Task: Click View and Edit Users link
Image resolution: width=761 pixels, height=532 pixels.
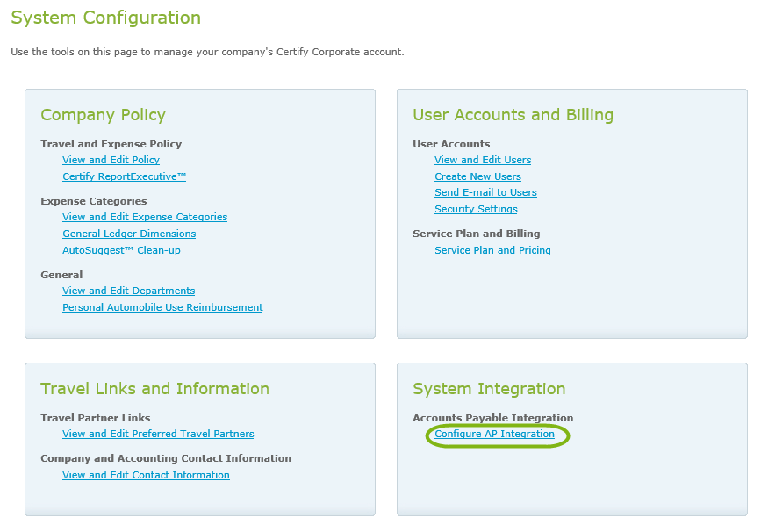Action: pos(483,160)
